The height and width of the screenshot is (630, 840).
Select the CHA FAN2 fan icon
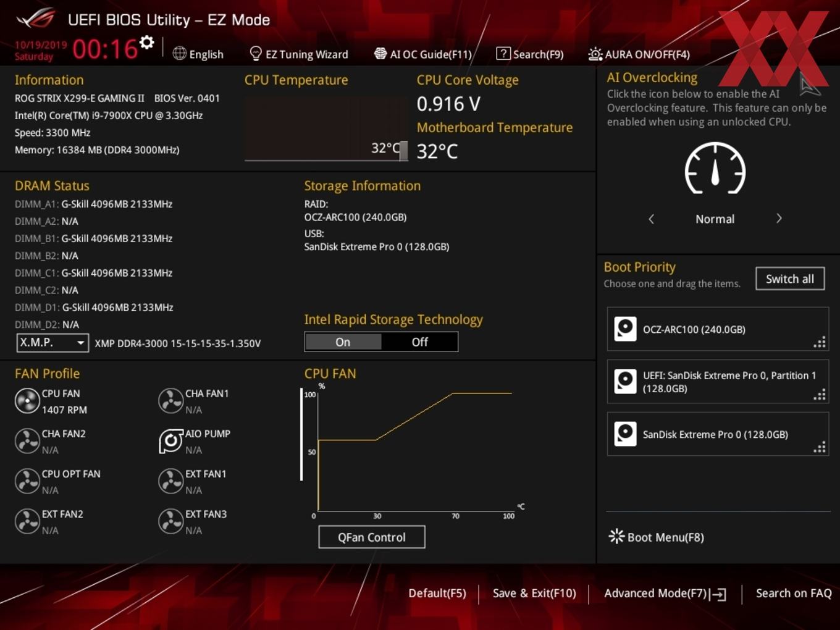point(27,441)
